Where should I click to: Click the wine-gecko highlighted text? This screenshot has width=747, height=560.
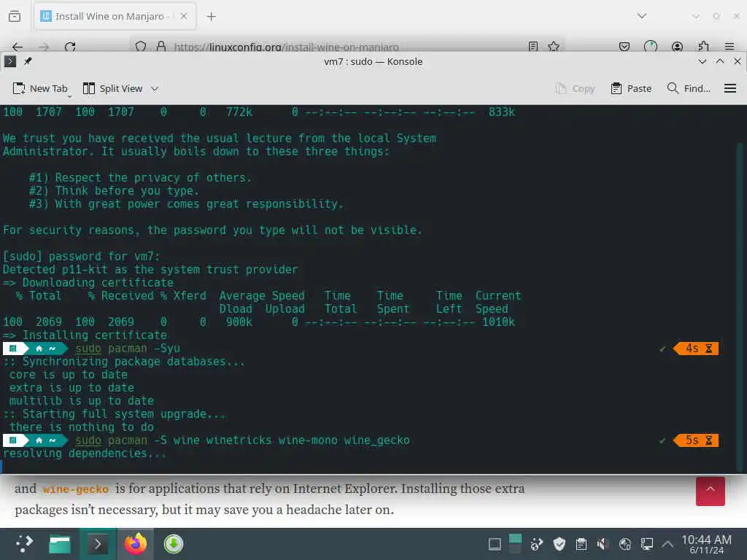click(x=76, y=489)
